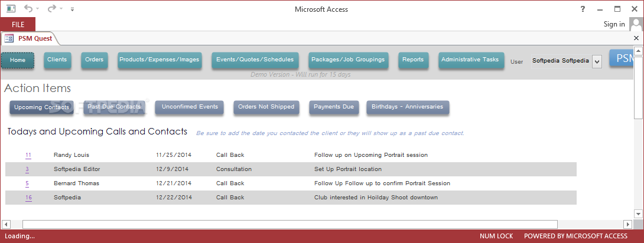Close the PSM Quest tab
644x243 pixels.
coord(636,38)
